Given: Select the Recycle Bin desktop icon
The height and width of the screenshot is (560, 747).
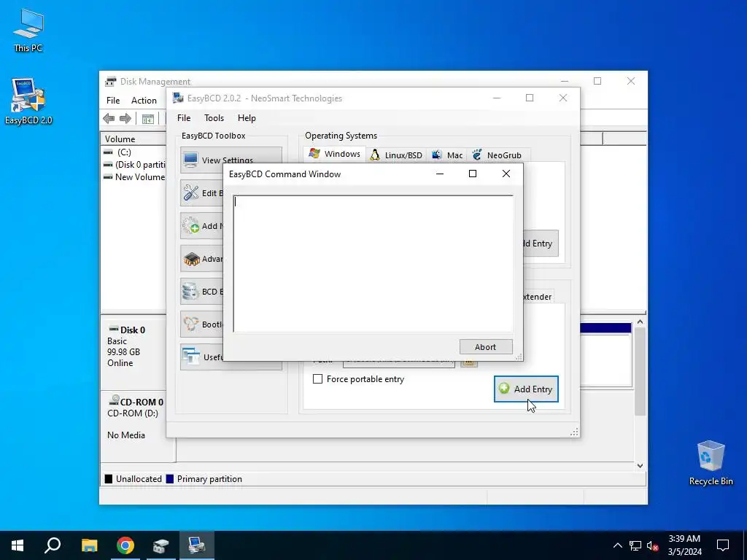Looking at the screenshot, I should click(x=711, y=462).
